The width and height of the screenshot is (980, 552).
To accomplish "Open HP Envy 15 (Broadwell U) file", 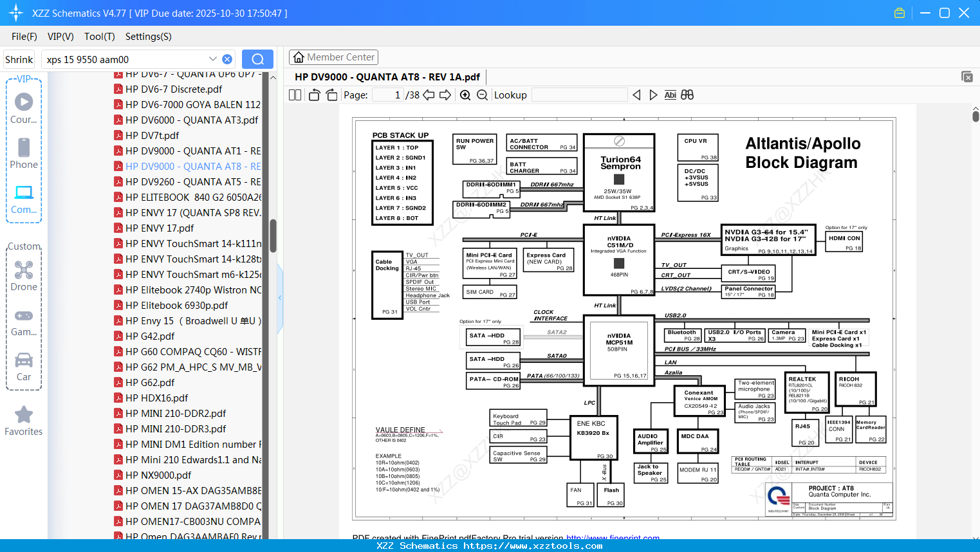I will pyautogui.click(x=187, y=321).
